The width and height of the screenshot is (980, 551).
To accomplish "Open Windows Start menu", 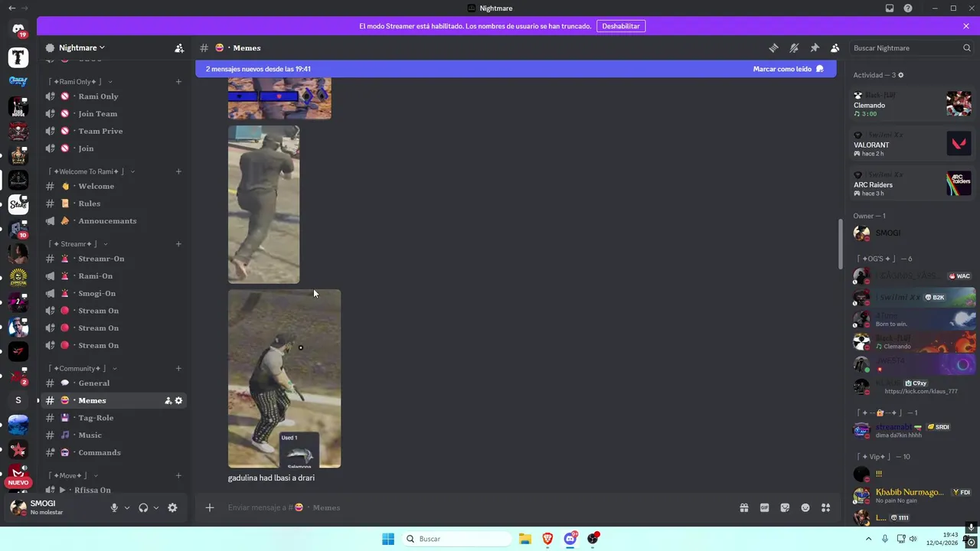I will [x=388, y=539].
